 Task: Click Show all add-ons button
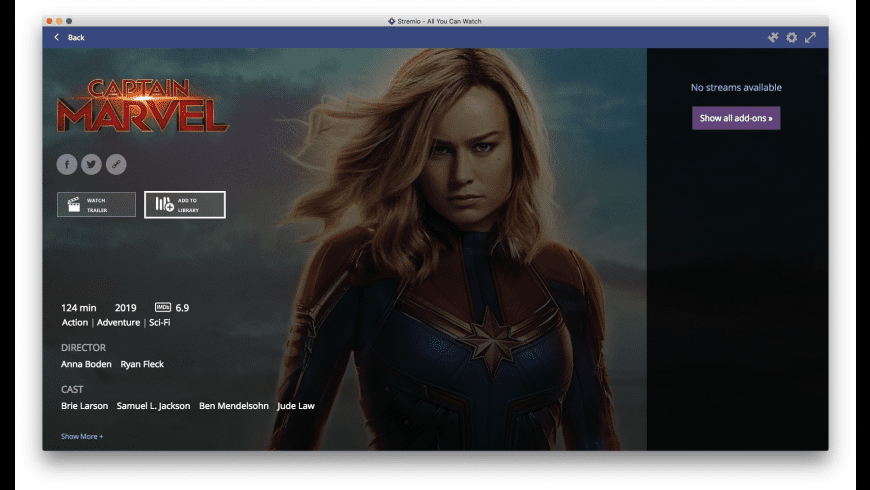click(736, 118)
